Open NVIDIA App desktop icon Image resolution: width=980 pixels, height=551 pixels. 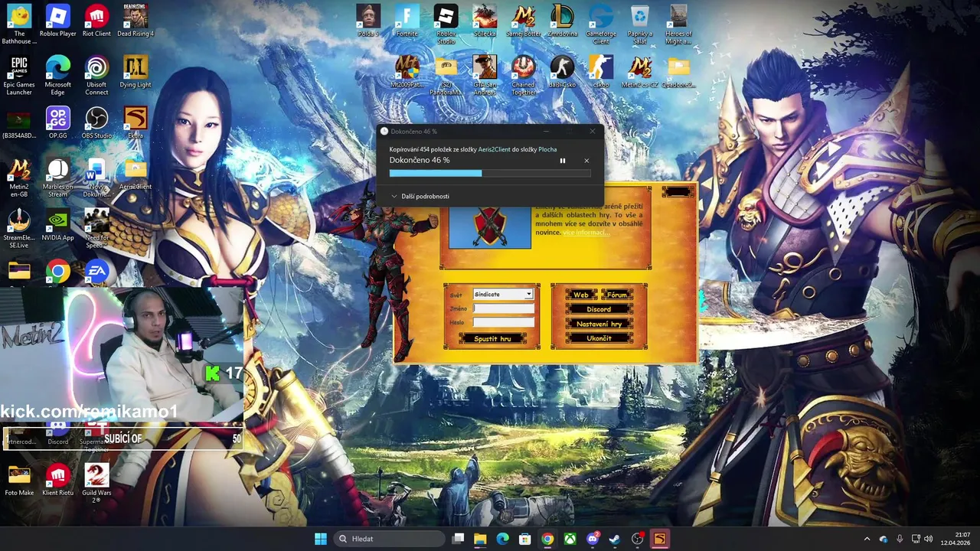click(x=57, y=226)
